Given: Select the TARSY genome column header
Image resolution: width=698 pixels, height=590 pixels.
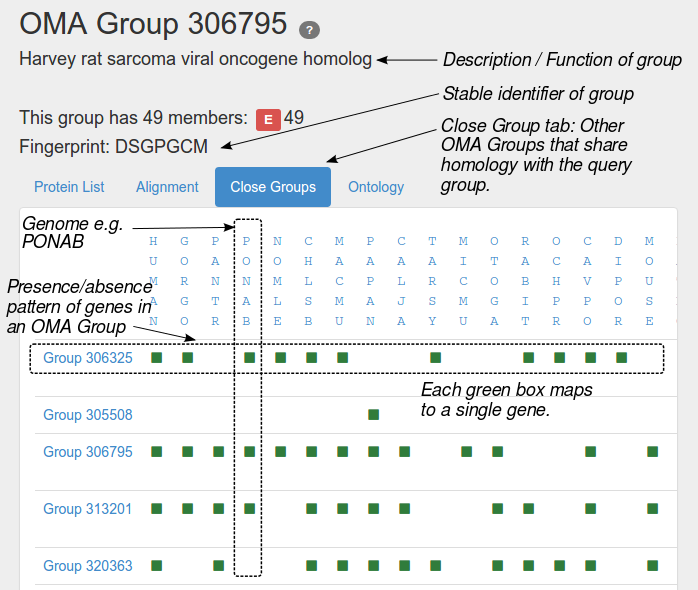Looking at the screenshot, I should (x=432, y=281).
